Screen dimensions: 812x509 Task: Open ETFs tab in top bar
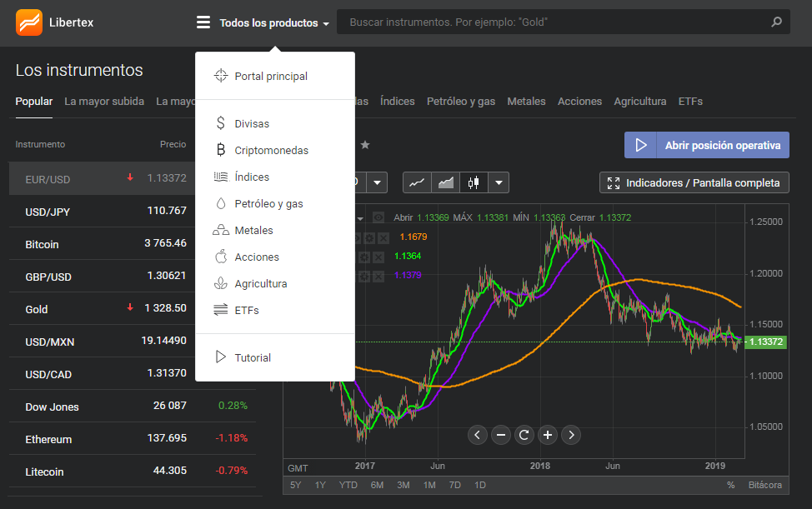tap(690, 102)
